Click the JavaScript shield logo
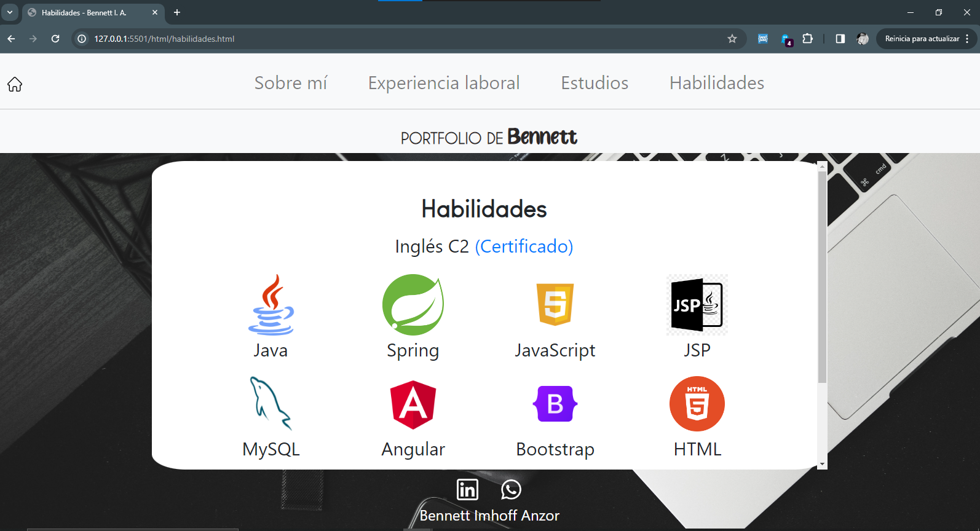This screenshot has height=531, width=980. point(555,304)
